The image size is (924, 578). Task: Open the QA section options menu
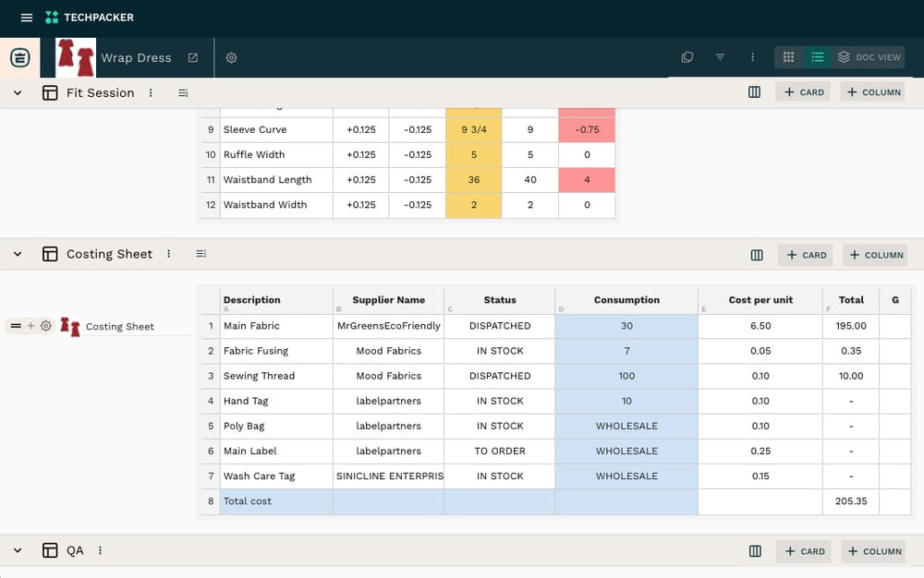100,551
